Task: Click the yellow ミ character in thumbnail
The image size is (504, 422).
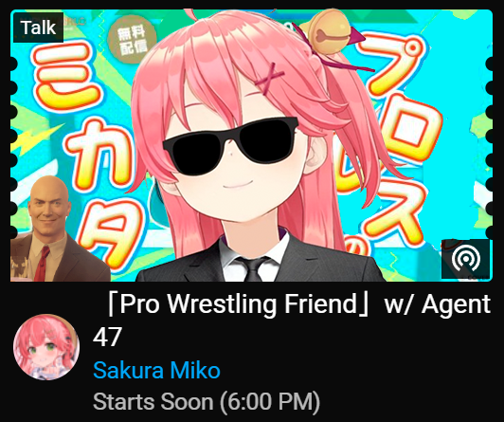Action: (x=66, y=76)
